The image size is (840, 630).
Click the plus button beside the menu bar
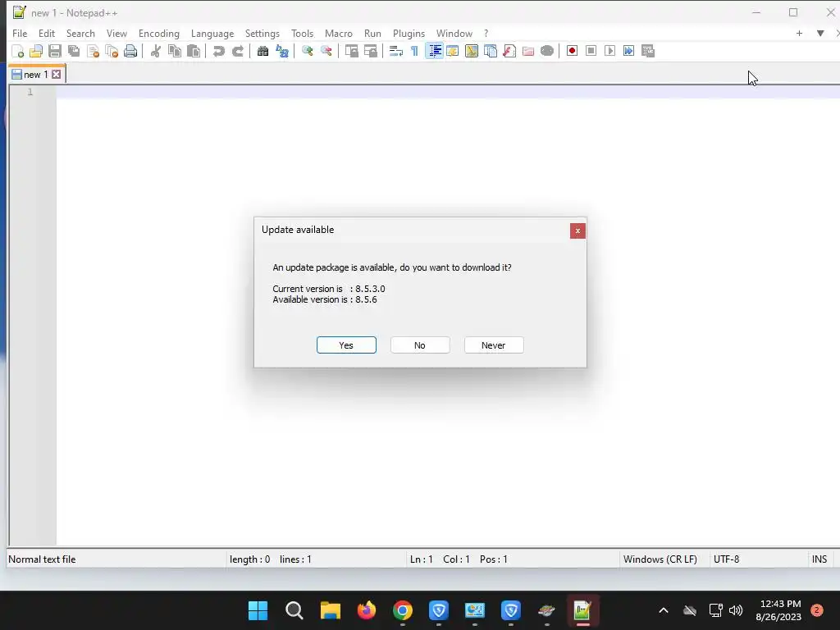799,33
